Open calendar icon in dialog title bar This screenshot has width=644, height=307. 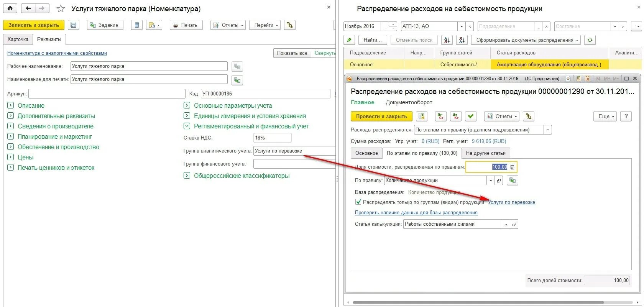pyautogui.click(x=587, y=79)
